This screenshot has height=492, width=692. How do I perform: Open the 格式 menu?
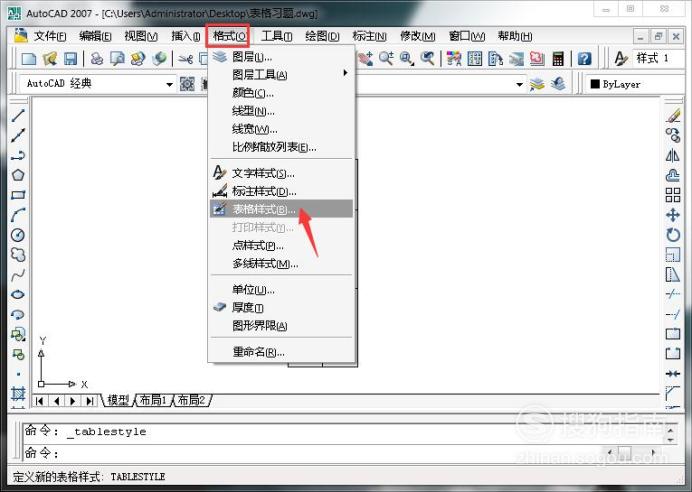[228, 36]
